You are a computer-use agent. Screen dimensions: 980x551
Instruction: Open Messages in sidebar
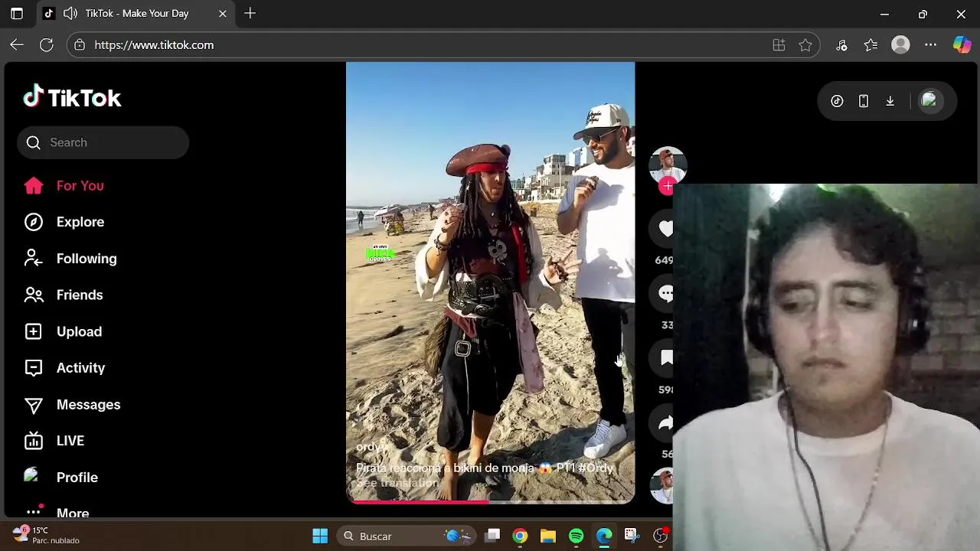[72, 404]
